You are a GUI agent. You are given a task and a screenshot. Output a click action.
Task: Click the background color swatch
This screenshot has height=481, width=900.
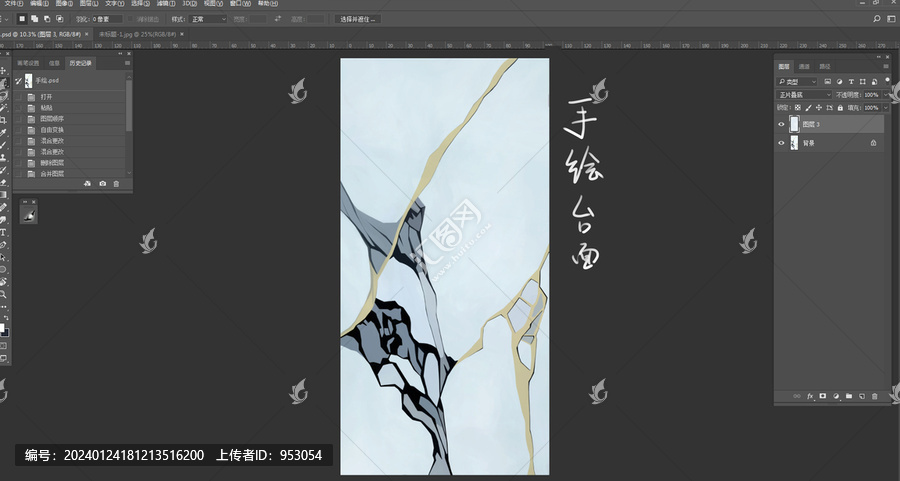5,333
